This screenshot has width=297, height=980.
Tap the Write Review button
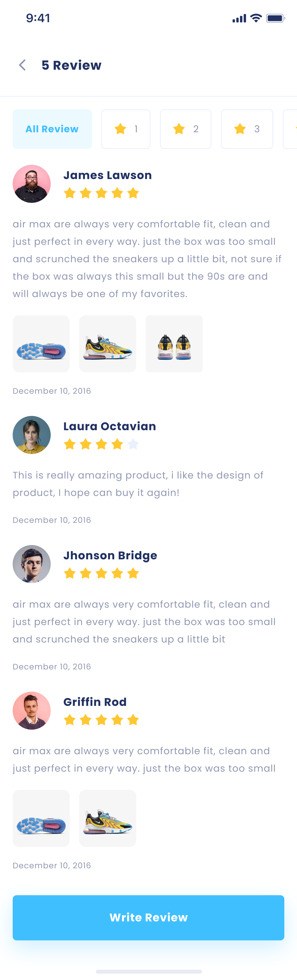[x=148, y=917]
